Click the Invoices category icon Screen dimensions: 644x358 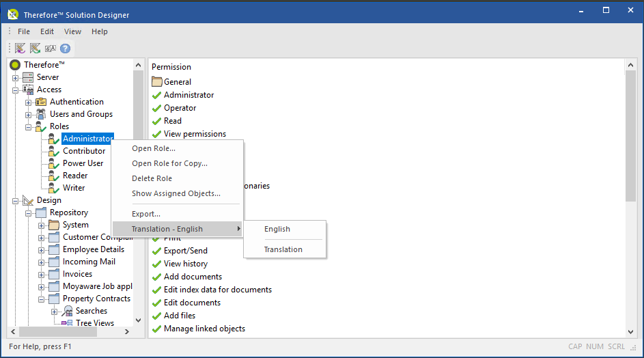pos(54,274)
